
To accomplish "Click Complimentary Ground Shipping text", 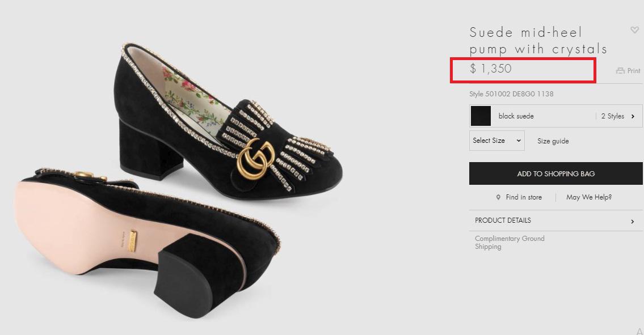I will click(509, 243).
